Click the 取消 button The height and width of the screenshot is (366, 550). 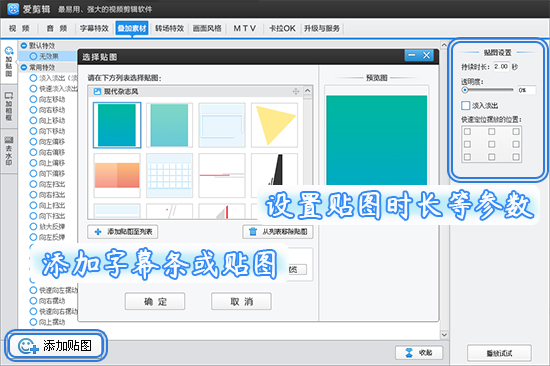point(241,301)
